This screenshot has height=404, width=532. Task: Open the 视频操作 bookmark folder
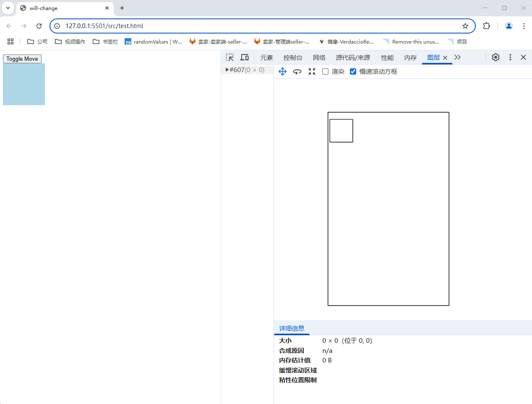(x=70, y=41)
